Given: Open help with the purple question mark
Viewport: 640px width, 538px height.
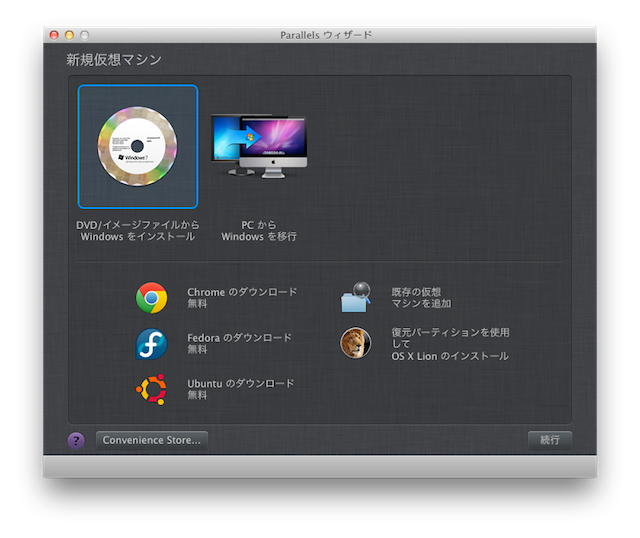Looking at the screenshot, I should point(76,441).
